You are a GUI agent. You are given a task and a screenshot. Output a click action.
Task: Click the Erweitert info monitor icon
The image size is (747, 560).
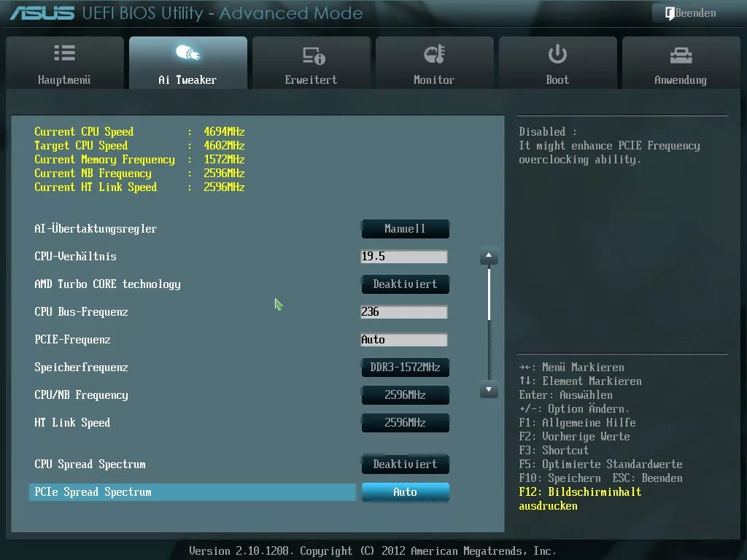pos(314,55)
